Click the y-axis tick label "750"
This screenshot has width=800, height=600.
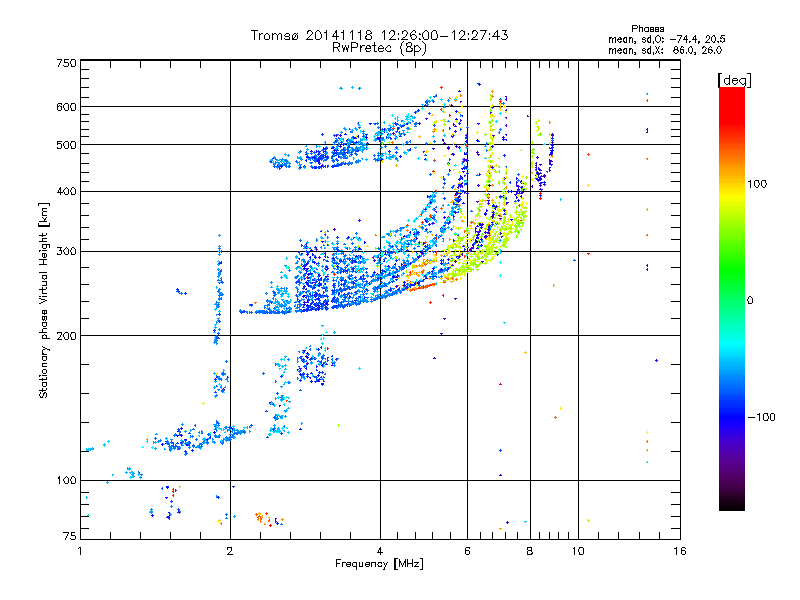point(66,63)
